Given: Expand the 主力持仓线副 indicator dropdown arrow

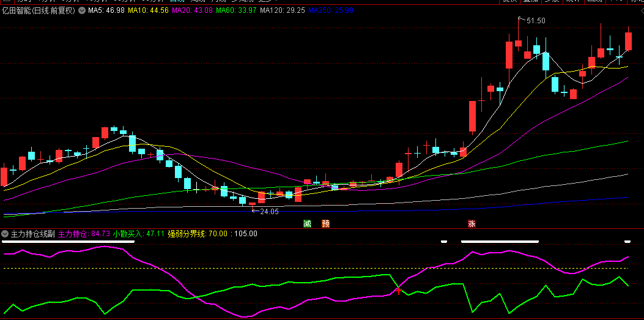Looking at the screenshot, I should click(x=5, y=234).
